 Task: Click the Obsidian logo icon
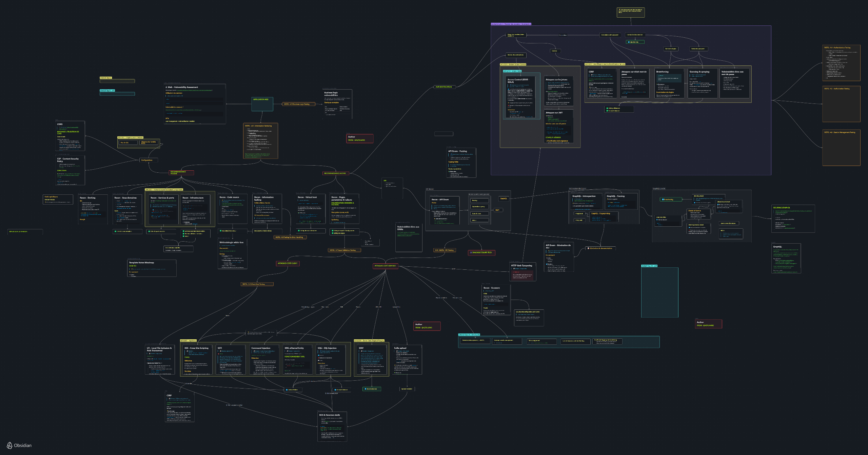coord(10,445)
